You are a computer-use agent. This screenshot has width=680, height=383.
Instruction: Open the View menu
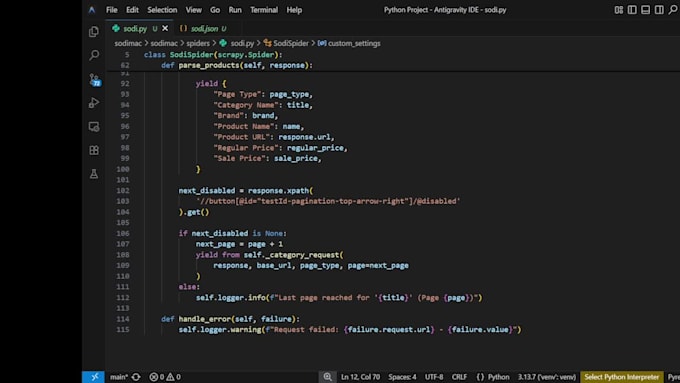coord(193,10)
